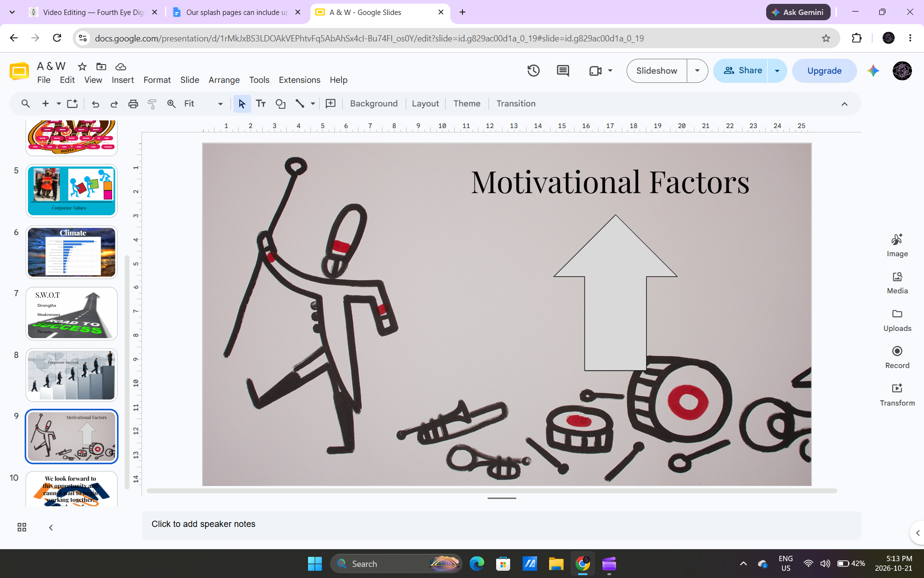This screenshot has height=578, width=924.
Task: Open the Insert menu
Action: (x=123, y=80)
